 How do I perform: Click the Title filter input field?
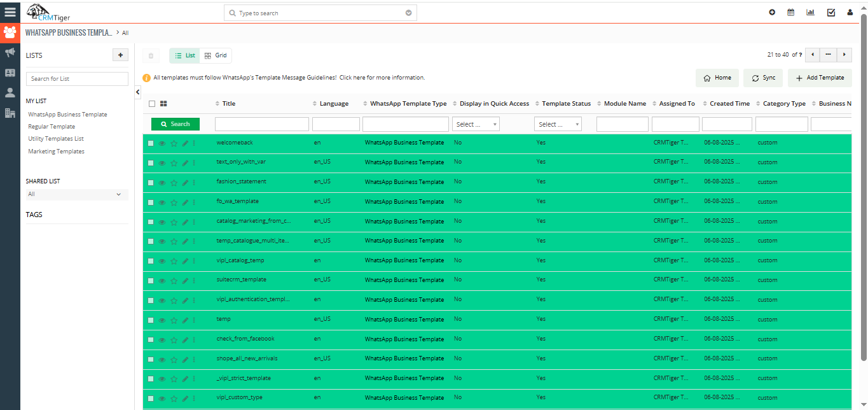262,124
